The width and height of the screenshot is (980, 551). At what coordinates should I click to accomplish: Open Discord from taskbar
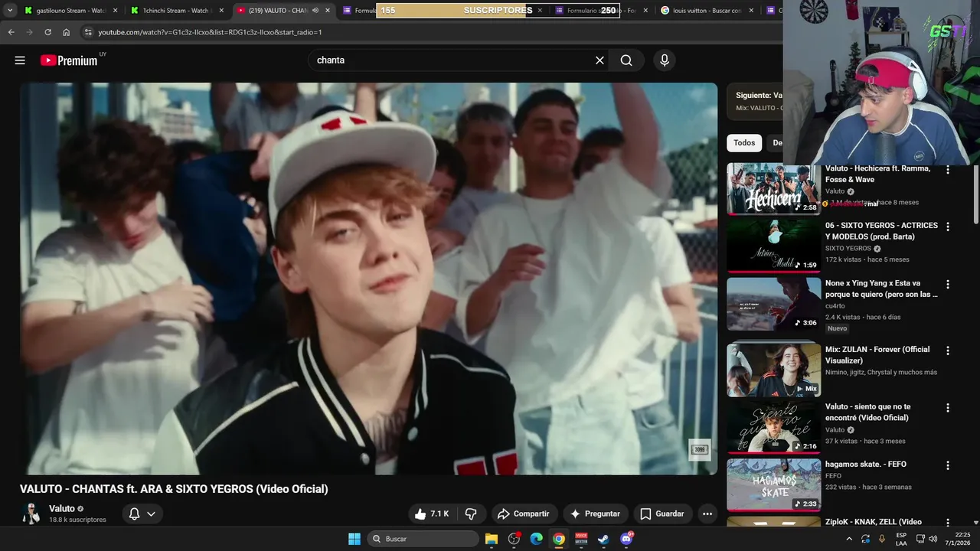(626, 539)
